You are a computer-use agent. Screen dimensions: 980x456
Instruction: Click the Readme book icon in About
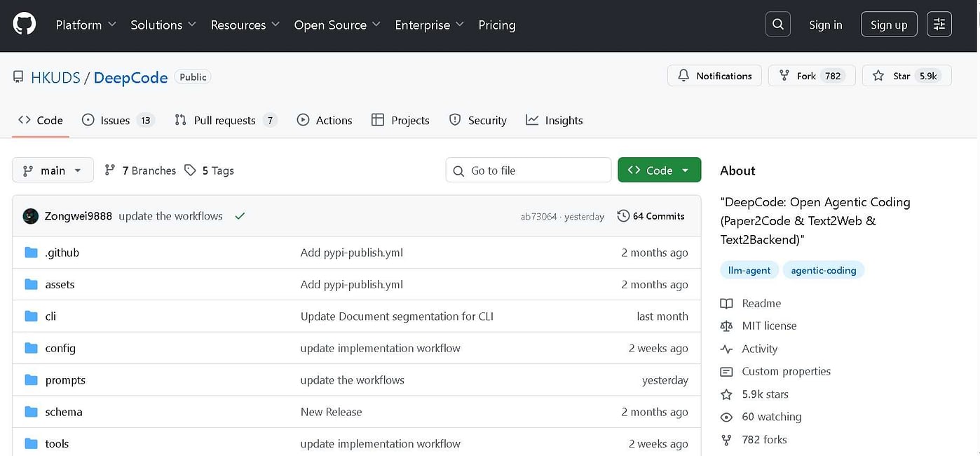point(727,303)
